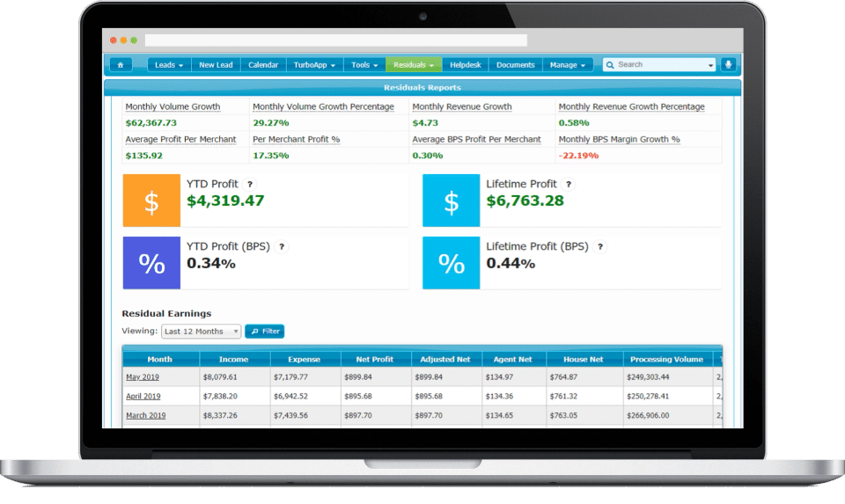Click Monthly BPS Margin Growth % label

pyautogui.click(x=619, y=140)
